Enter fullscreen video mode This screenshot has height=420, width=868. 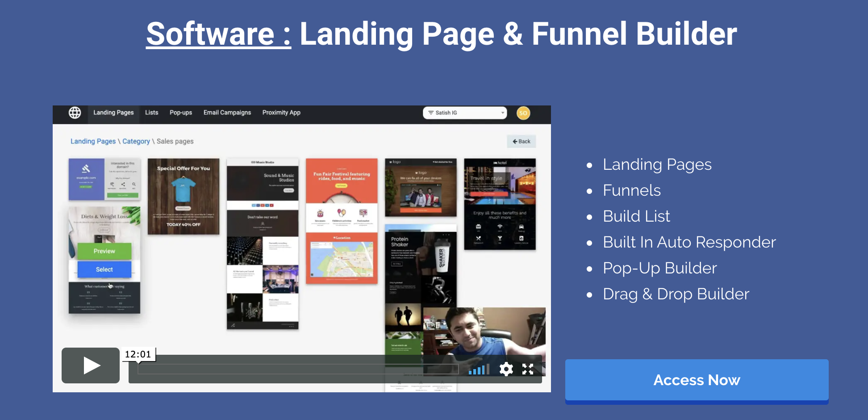pyautogui.click(x=528, y=369)
